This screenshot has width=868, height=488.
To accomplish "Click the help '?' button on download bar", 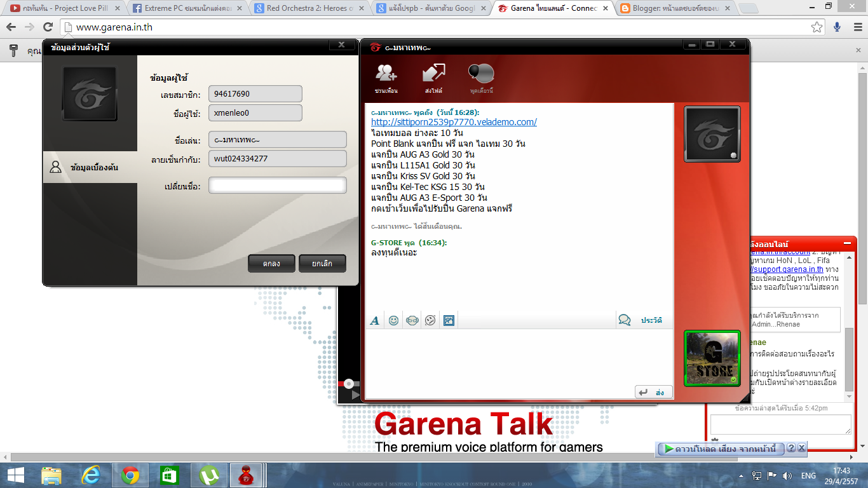I will (x=791, y=448).
